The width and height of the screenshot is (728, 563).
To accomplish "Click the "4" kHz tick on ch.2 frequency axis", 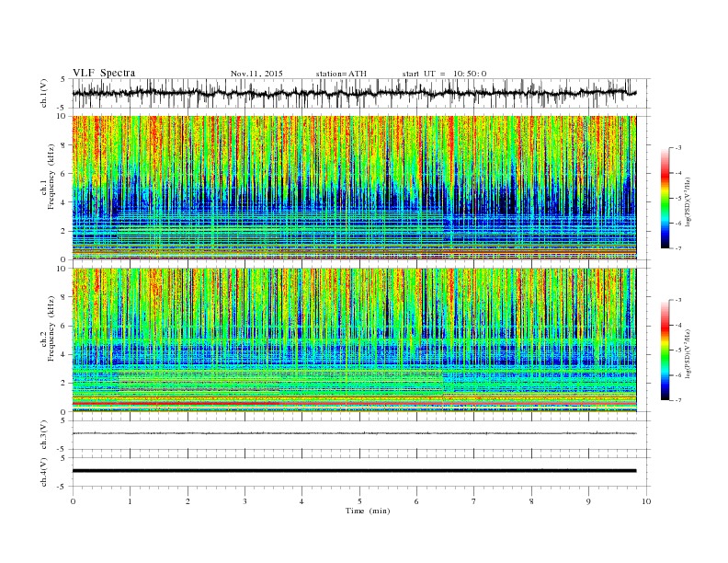I will pyautogui.click(x=64, y=354).
